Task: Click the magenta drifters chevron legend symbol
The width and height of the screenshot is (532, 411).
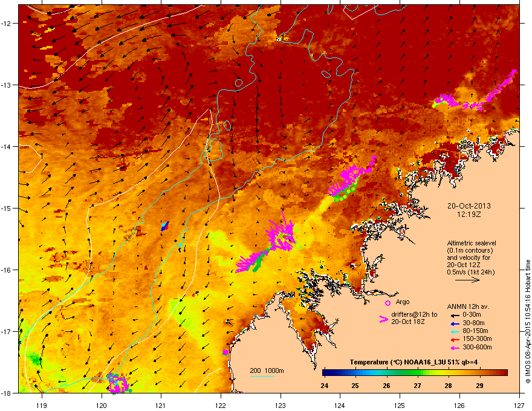Action: pyautogui.click(x=383, y=319)
